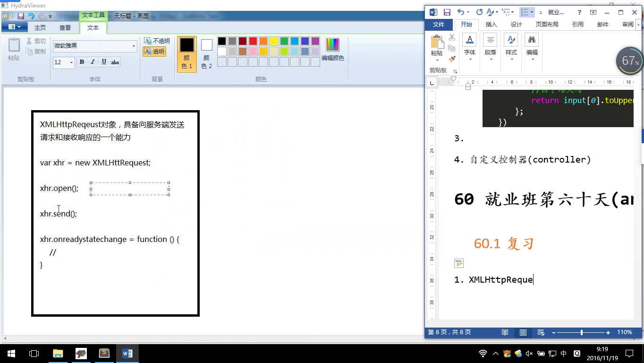The width and height of the screenshot is (644, 363).
Task: Save the Word document
Action: (447, 12)
